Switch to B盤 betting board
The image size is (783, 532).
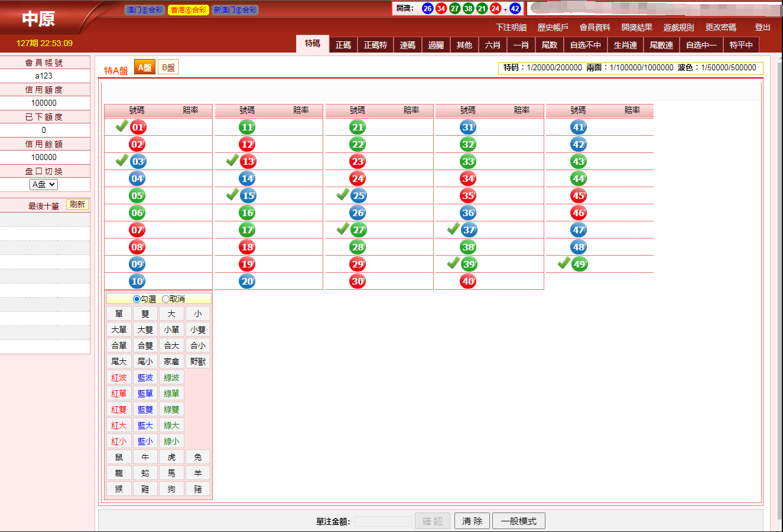[168, 68]
